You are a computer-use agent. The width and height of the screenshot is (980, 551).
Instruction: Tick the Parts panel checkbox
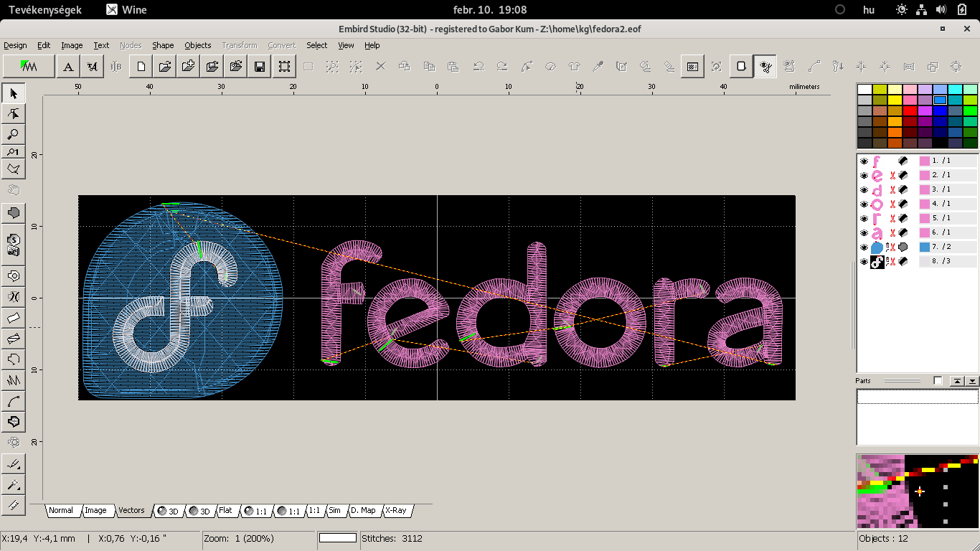(938, 380)
